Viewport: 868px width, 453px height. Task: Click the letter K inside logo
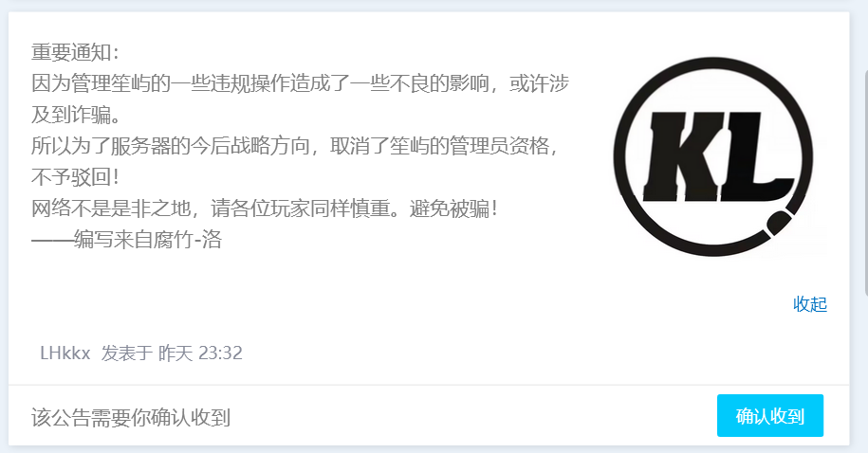click(679, 156)
